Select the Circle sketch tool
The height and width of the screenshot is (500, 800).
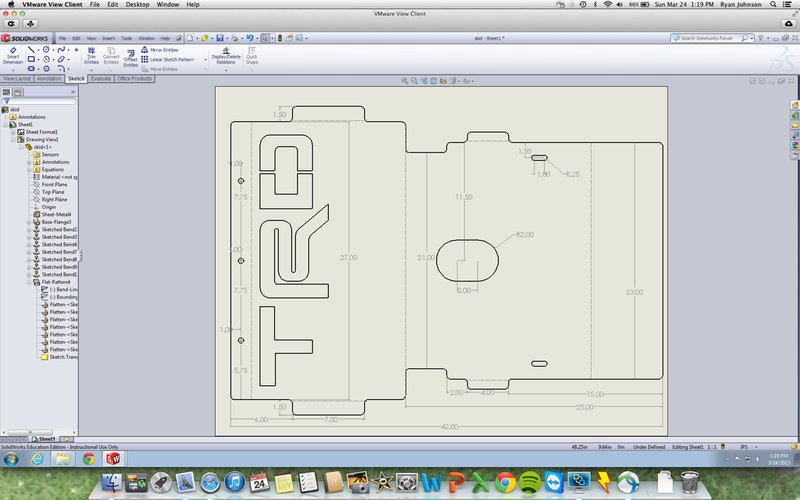(x=46, y=49)
